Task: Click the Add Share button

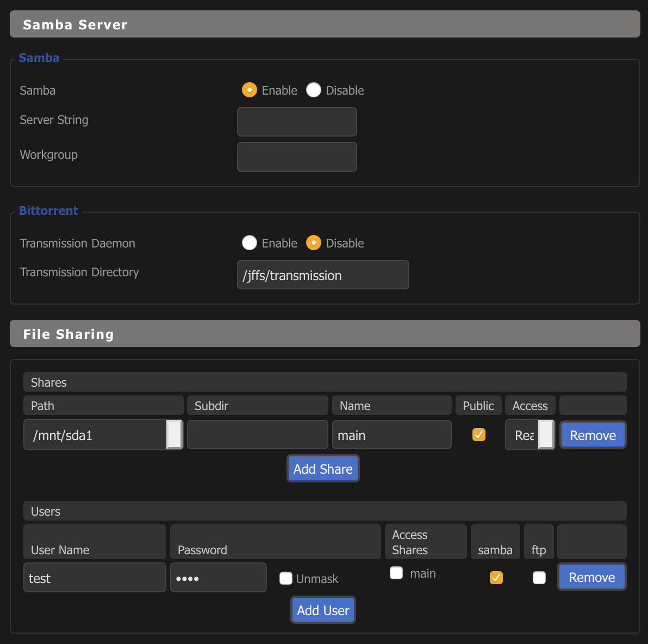Action: [x=323, y=469]
